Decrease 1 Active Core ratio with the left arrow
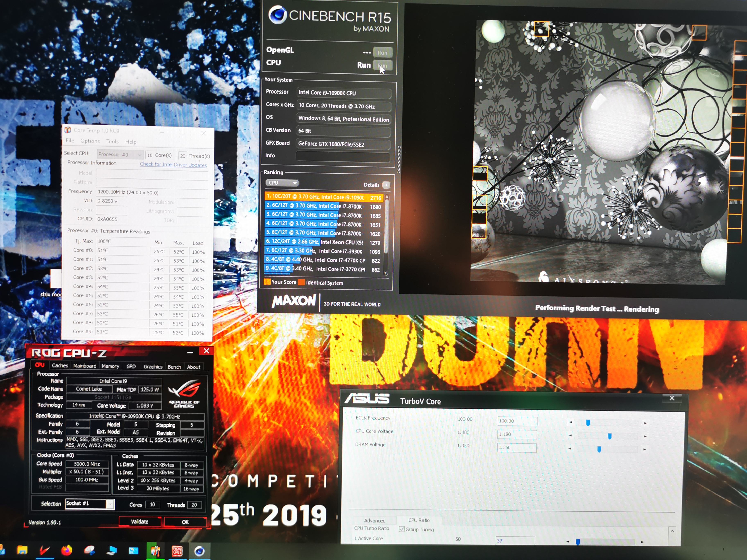The height and width of the screenshot is (560, 747). [x=568, y=541]
